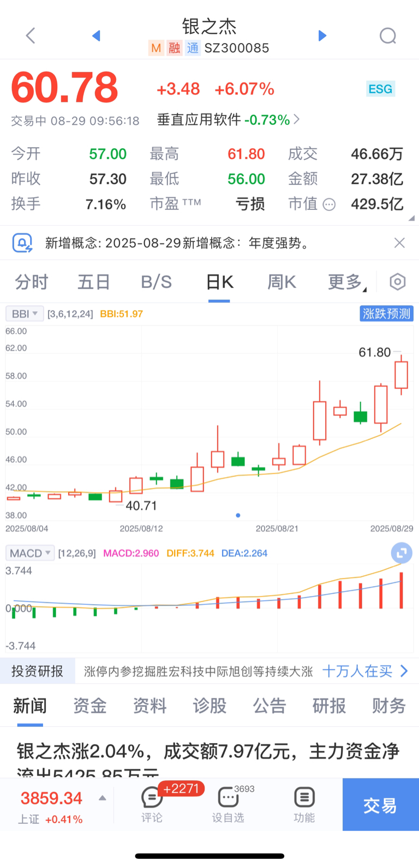Tap the back arrow icon
This screenshot has height=868, width=419.
(31, 36)
